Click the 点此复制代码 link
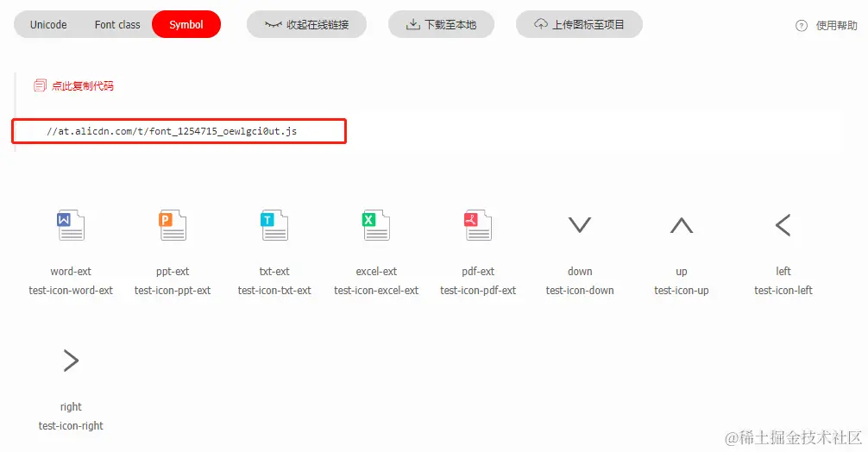Screen dimensions: 868x452 (83, 85)
